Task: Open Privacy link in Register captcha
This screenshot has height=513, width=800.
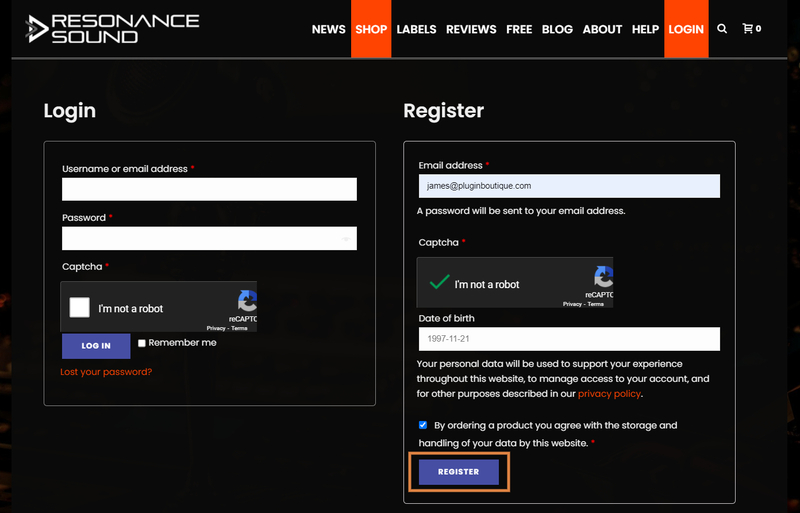Action: coord(572,304)
